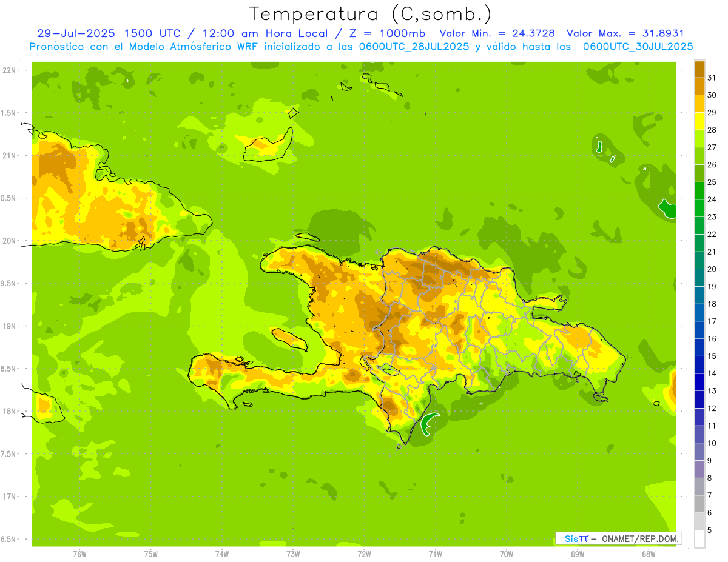Select the Valor Max. = 31.8931 reading
The height and width of the screenshot is (562, 728).
[625, 33]
